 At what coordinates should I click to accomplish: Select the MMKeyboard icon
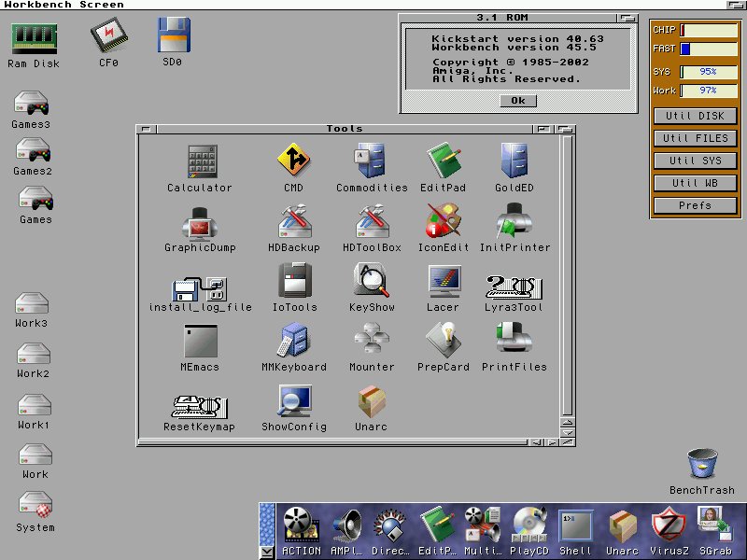pyautogui.click(x=293, y=341)
